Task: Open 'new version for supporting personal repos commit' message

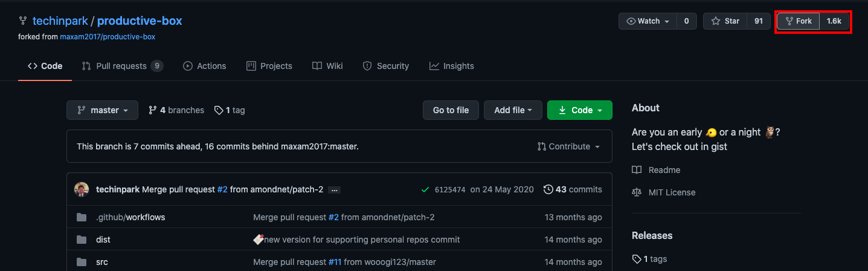Action: (x=362, y=240)
